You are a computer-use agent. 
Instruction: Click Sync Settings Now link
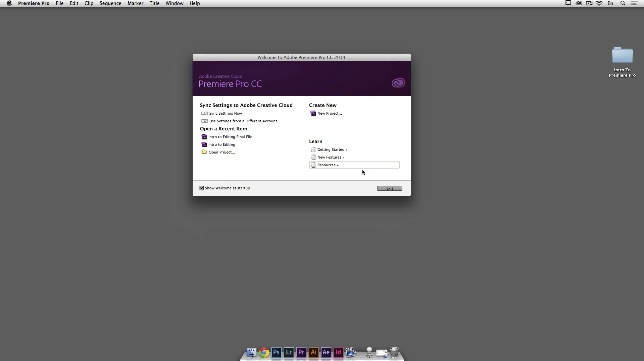[x=226, y=113]
